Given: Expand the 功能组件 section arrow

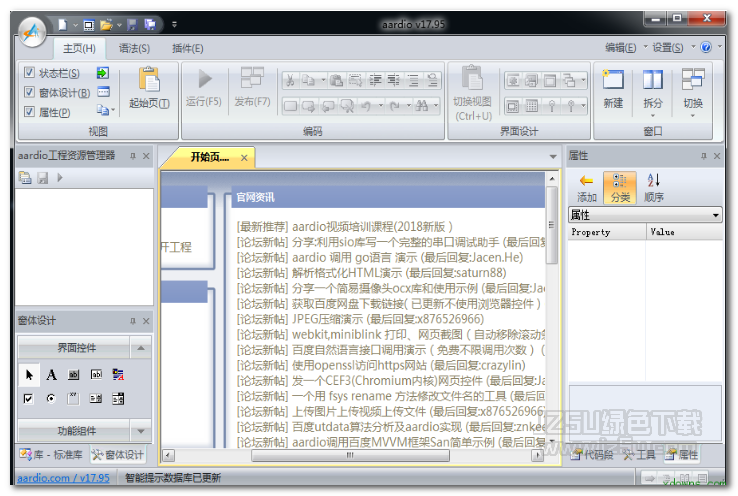Looking at the screenshot, I should pyautogui.click(x=141, y=431).
